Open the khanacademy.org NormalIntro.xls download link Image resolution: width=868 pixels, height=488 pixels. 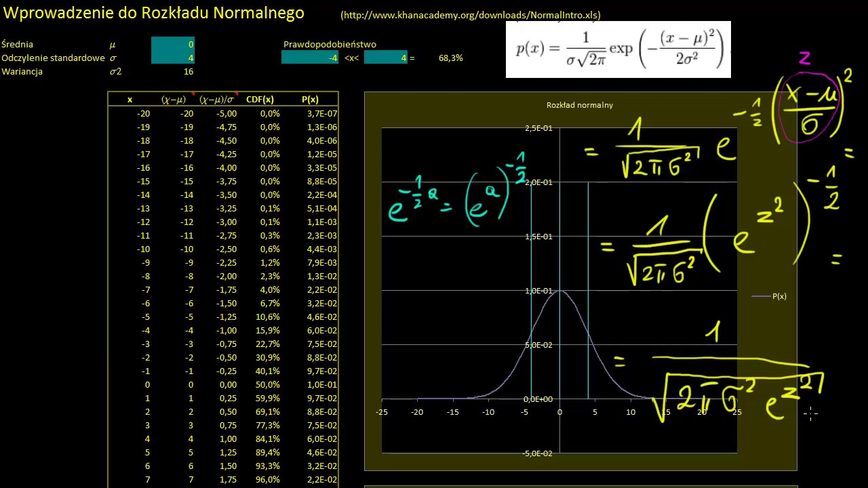(471, 15)
